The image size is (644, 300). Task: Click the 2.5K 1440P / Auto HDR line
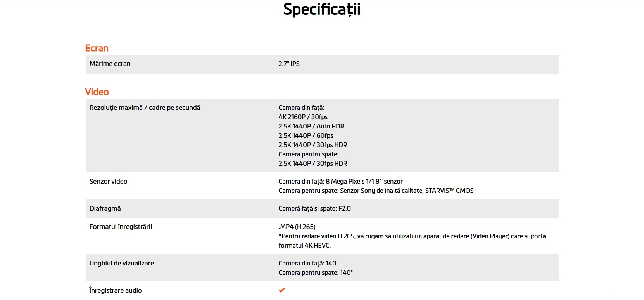[311, 126]
